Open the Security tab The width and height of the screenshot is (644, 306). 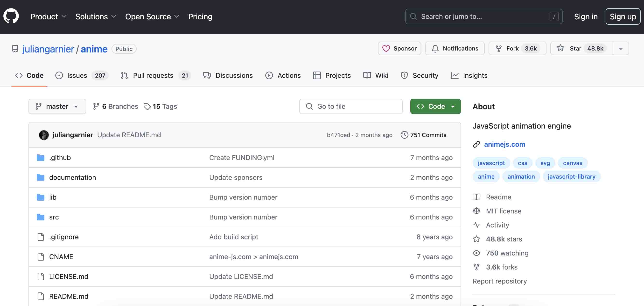click(419, 75)
